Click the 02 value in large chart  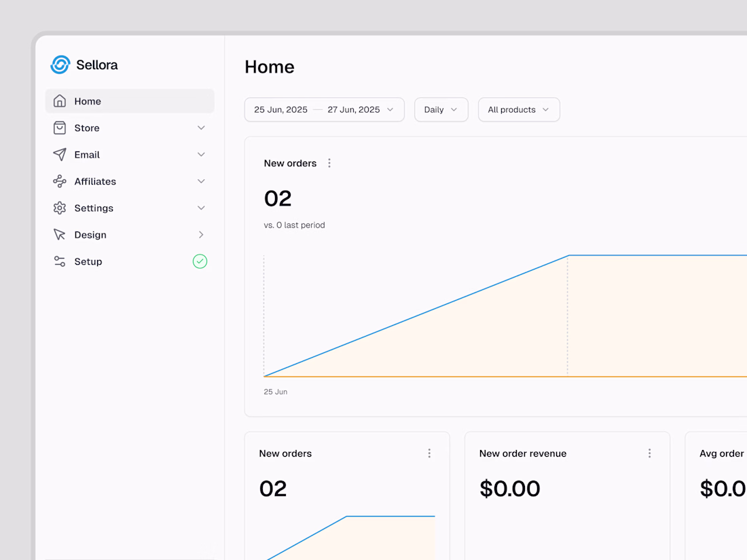(x=278, y=199)
